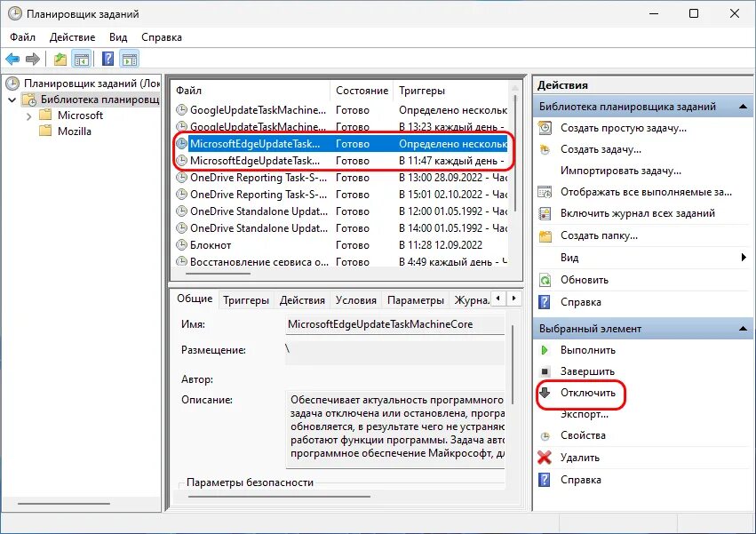Select Планировщик заданий root tree node
Image resolution: width=756 pixels, height=534 pixels.
point(83,83)
